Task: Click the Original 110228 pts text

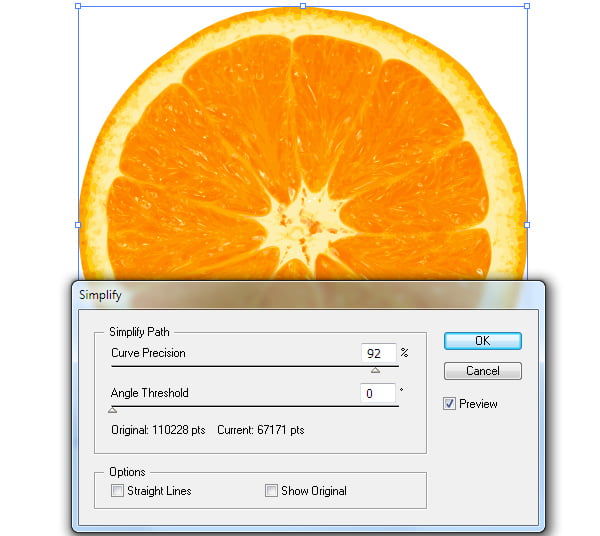Action: 158,430
